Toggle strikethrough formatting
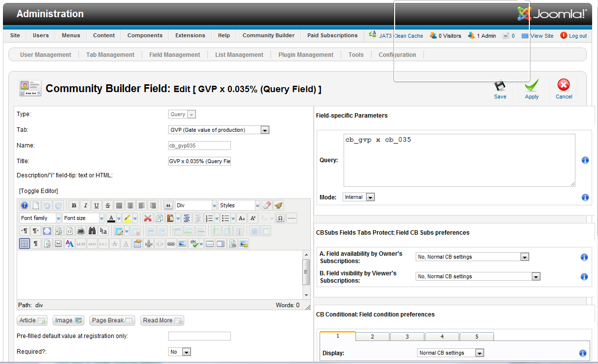Image resolution: width=598 pixels, height=364 pixels. click(x=108, y=205)
